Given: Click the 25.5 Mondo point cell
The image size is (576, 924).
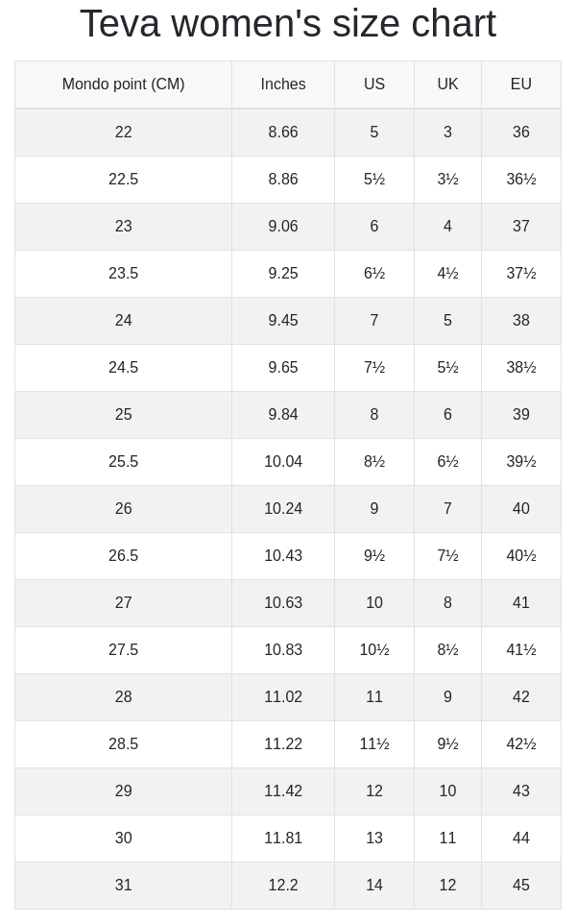Looking at the screenshot, I should tap(123, 461).
